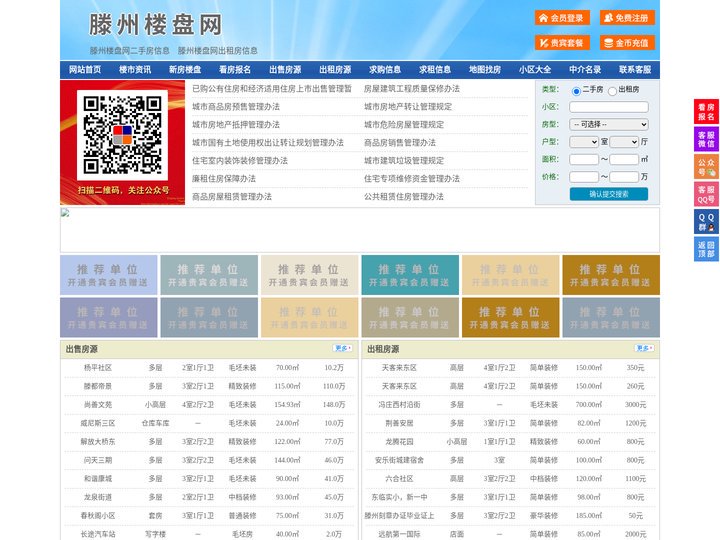Open the 滕都帝景 sale listing

[x=98, y=386]
